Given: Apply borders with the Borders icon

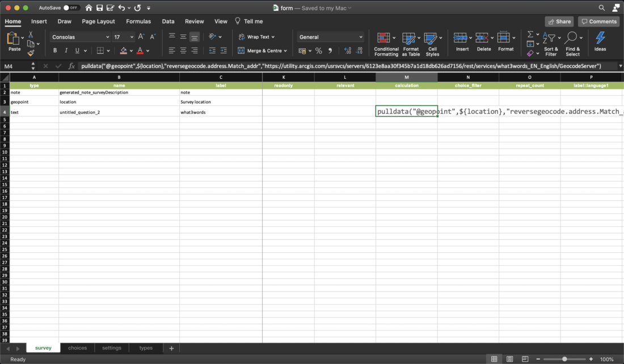Looking at the screenshot, I should pos(100,50).
